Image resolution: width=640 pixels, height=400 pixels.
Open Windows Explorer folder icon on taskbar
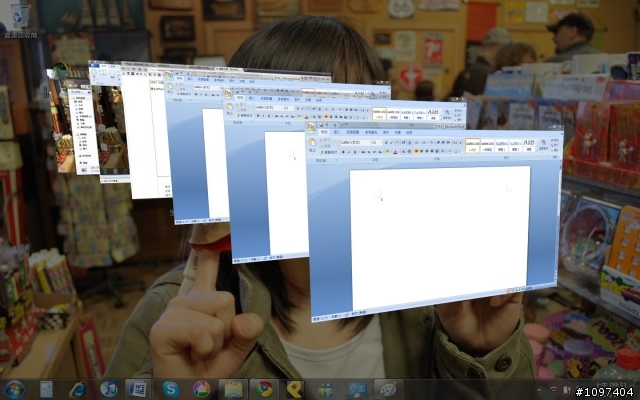pyautogui.click(x=233, y=389)
